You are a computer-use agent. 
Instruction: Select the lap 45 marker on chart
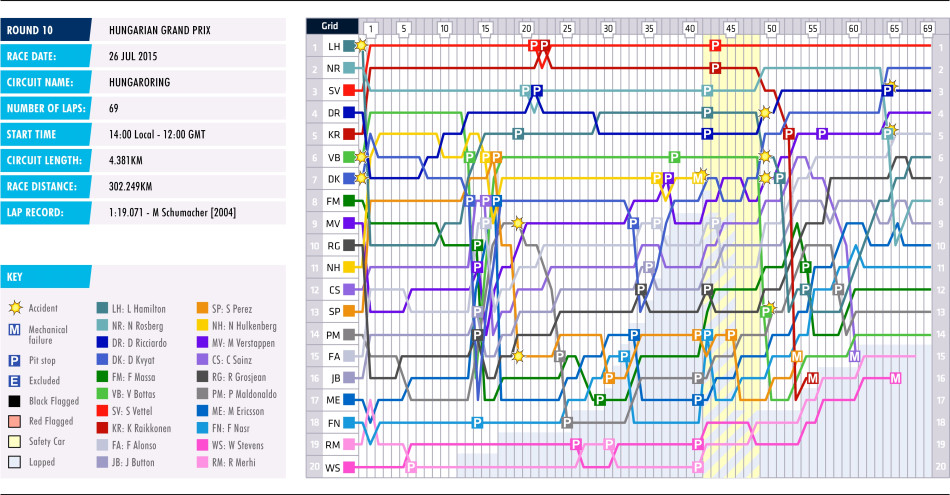731,28
